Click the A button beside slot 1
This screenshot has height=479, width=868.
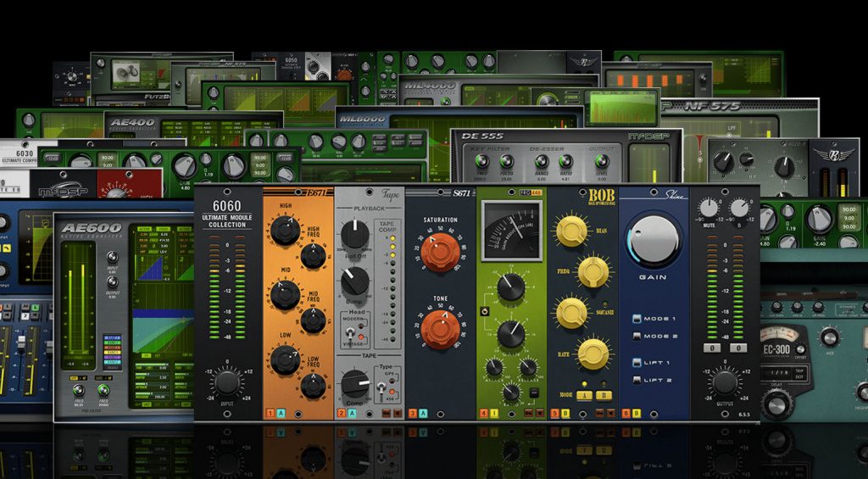(281, 413)
